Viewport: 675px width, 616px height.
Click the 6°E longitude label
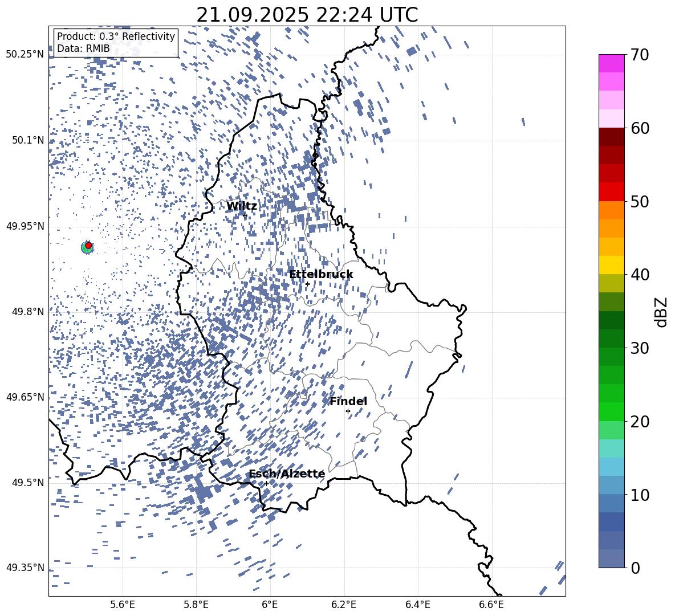[x=270, y=605]
